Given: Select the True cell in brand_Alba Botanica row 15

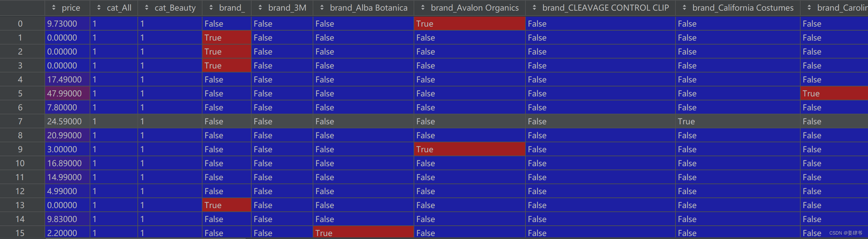Looking at the screenshot, I should point(363,233).
